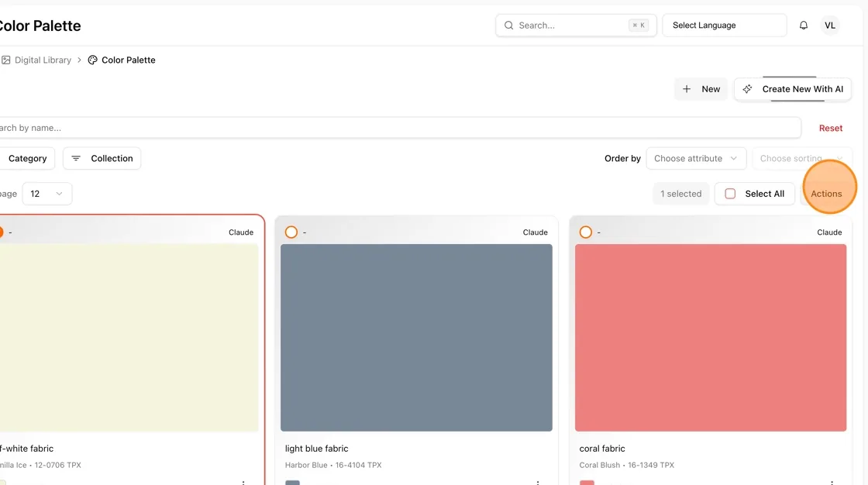Viewport: 868px width, 485px height.
Task: Select the coral fabric card circle
Action: click(x=586, y=232)
